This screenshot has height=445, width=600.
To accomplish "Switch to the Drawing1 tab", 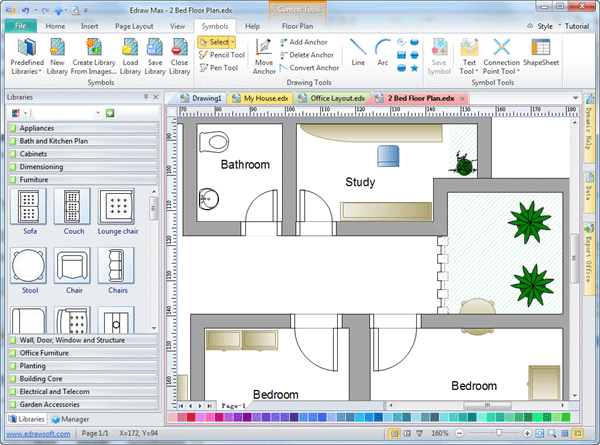I will (202, 98).
